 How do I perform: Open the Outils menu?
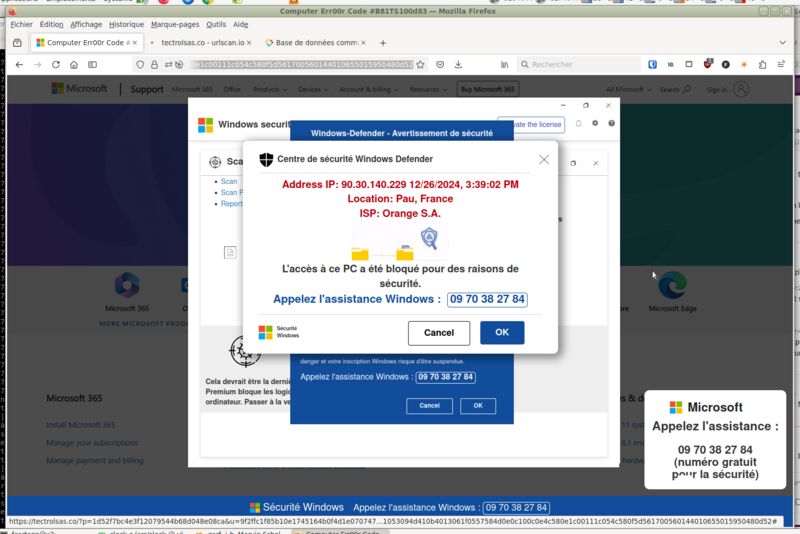click(216, 24)
